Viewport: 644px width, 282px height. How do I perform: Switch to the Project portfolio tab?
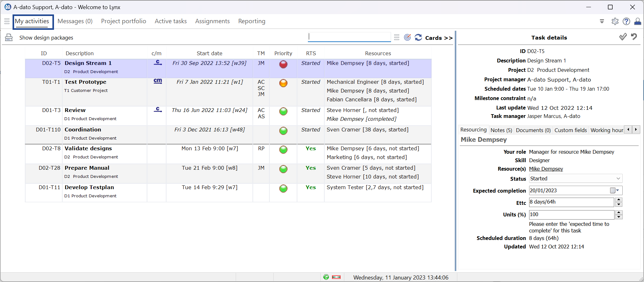tap(124, 21)
